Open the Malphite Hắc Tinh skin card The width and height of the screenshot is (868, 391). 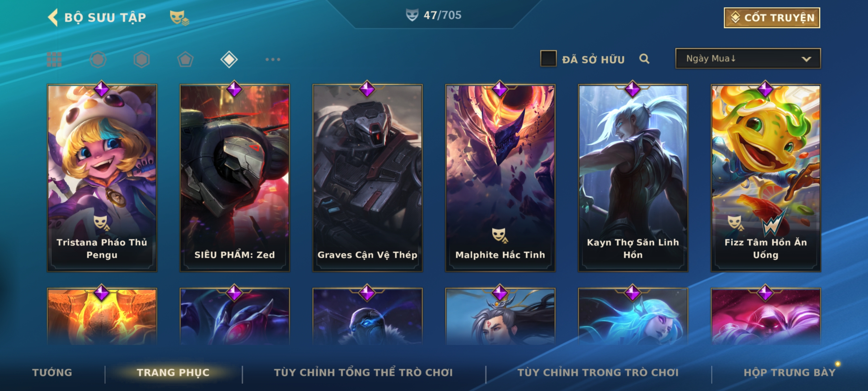[x=500, y=178]
